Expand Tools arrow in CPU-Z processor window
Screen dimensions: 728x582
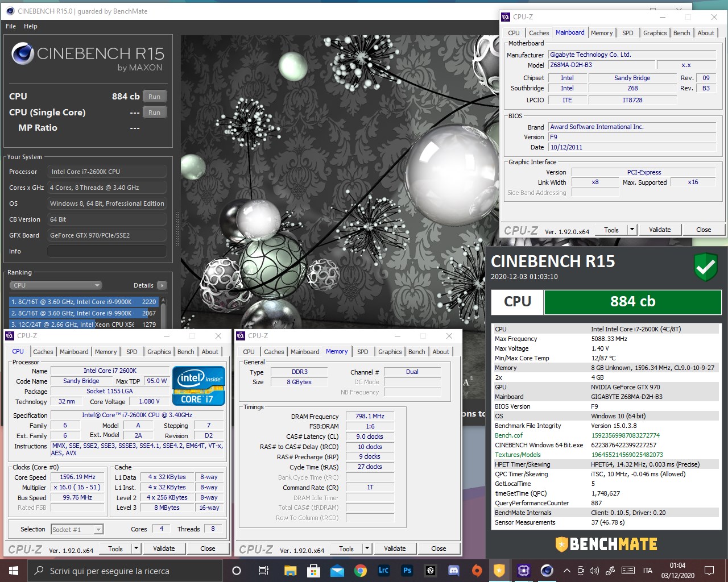pos(135,548)
